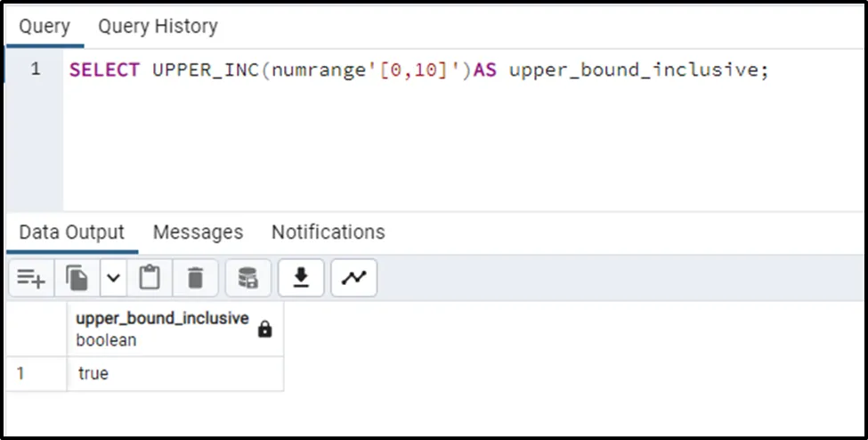Download results as file icon

coord(302,279)
